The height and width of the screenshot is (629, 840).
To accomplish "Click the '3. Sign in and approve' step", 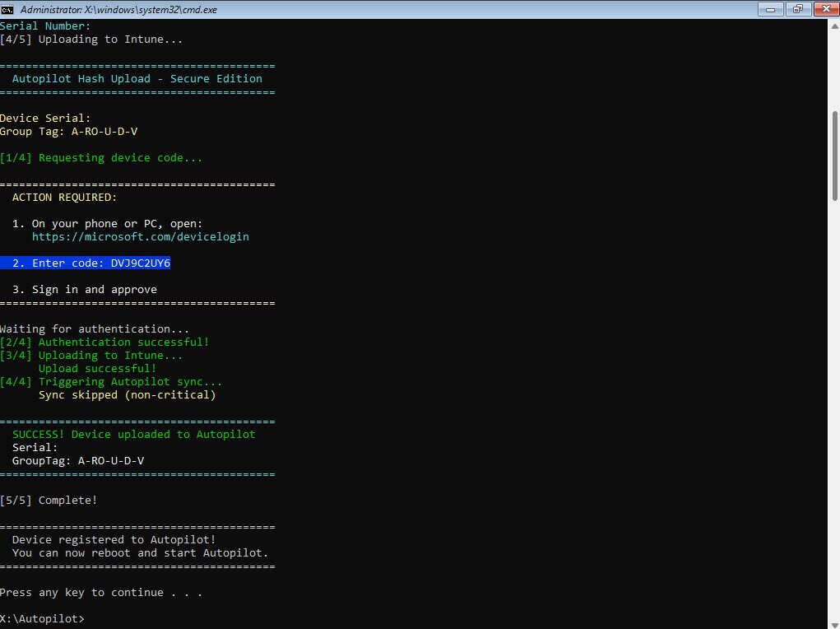I will 84,290.
